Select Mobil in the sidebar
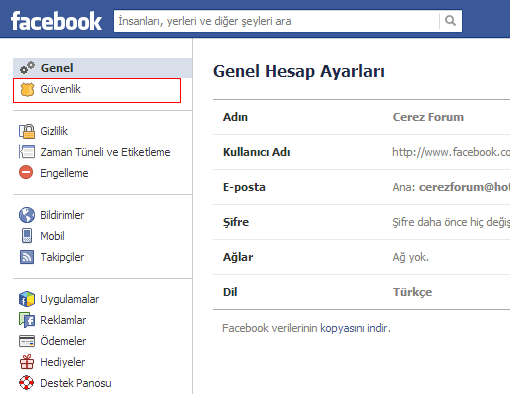The height and width of the screenshot is (394, 510). click(52, 236)
